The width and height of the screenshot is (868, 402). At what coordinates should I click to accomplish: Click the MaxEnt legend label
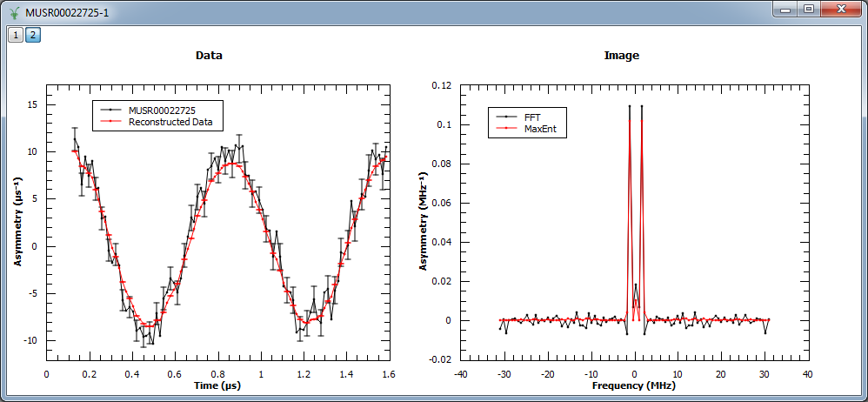pyautogui.click(x=539, y=129)
